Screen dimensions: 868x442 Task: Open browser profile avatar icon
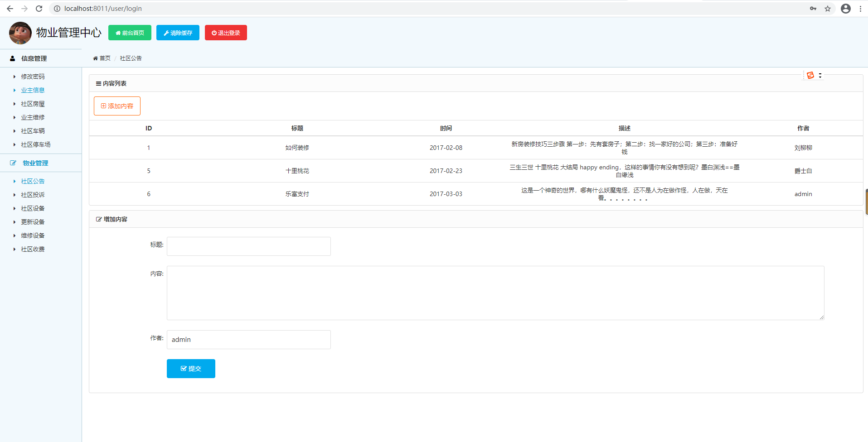click(x=846, y=9)
